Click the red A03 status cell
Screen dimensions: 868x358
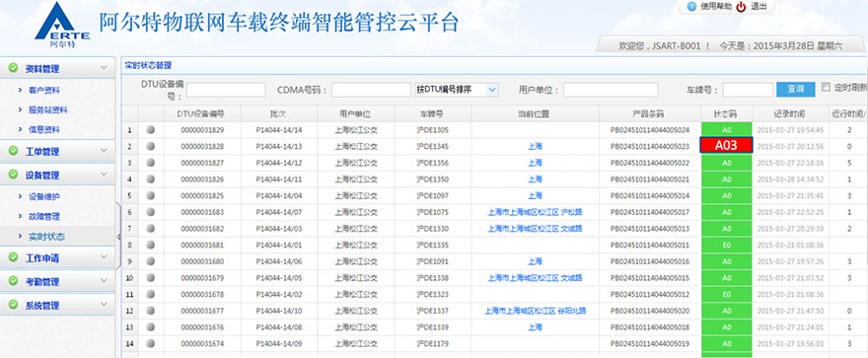tap(726, 146)
